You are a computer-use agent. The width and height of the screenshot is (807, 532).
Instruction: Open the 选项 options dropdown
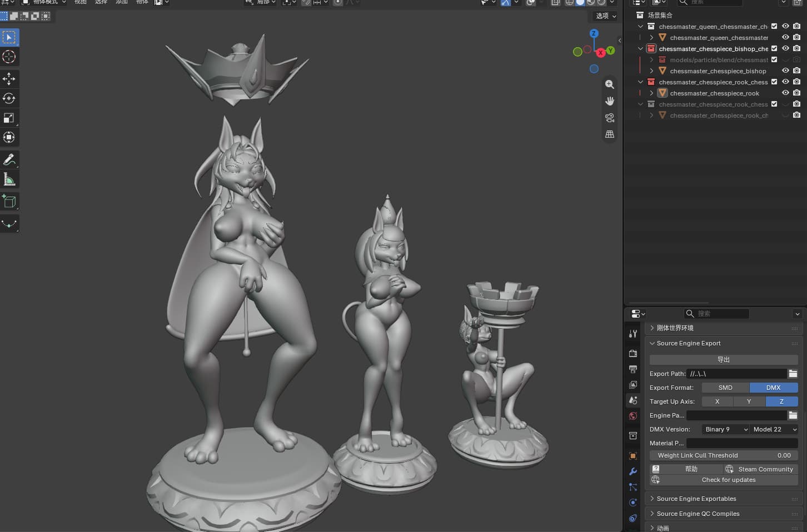click(606, 16)
